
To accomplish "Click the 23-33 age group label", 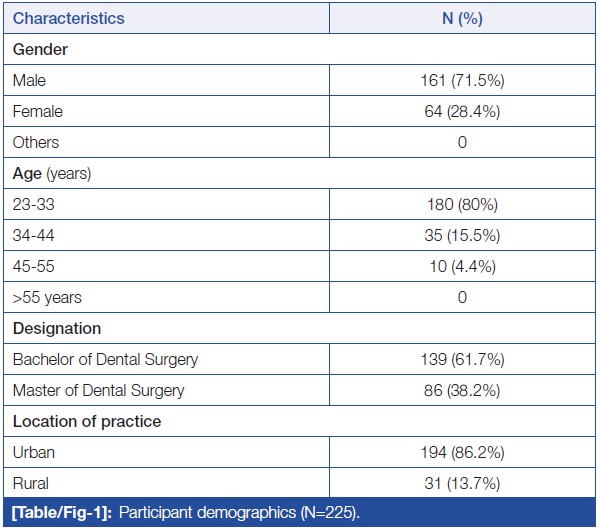I will 33,205.
